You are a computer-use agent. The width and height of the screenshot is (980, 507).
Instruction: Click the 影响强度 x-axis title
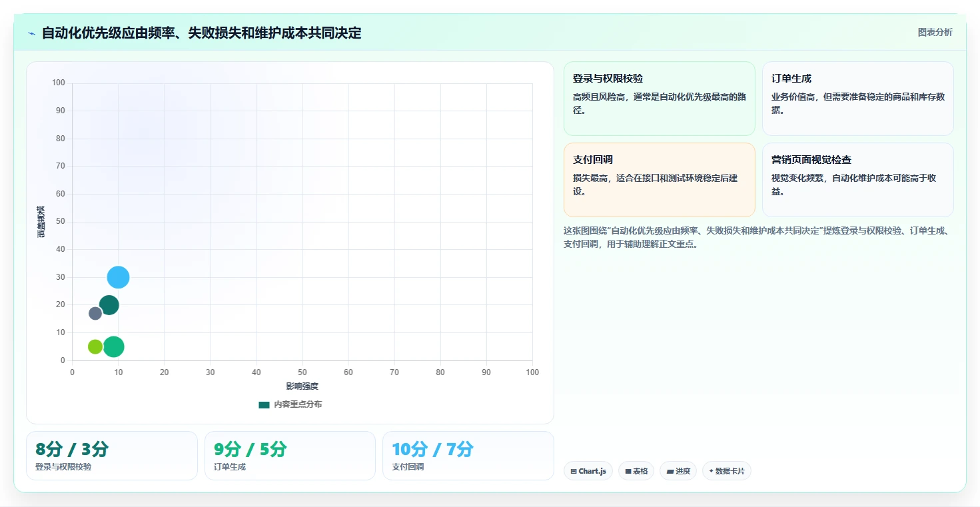302,386
